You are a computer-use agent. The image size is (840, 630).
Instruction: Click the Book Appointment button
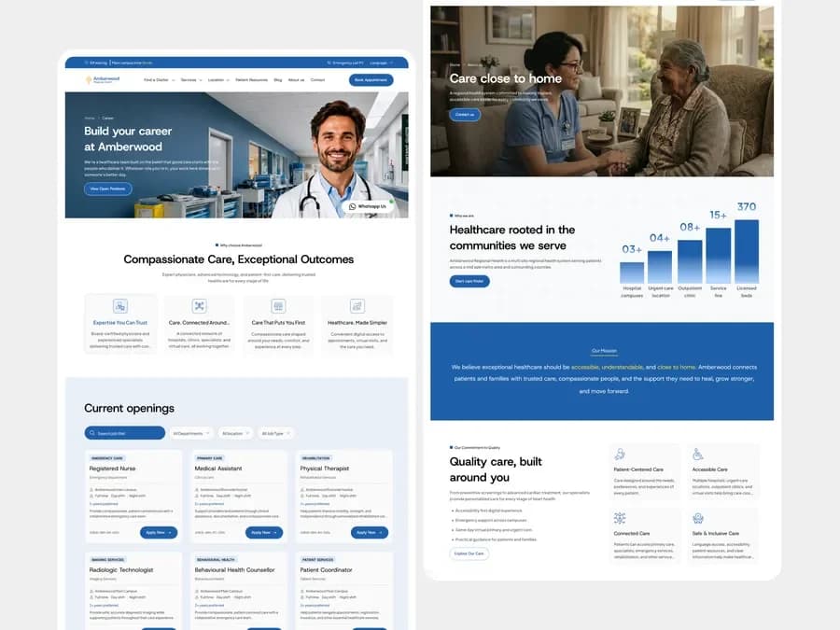click(x=371, y=80)
